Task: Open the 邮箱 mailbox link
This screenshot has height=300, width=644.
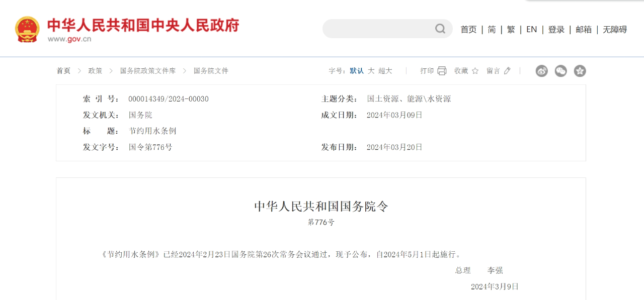Action: pos(584,30)
